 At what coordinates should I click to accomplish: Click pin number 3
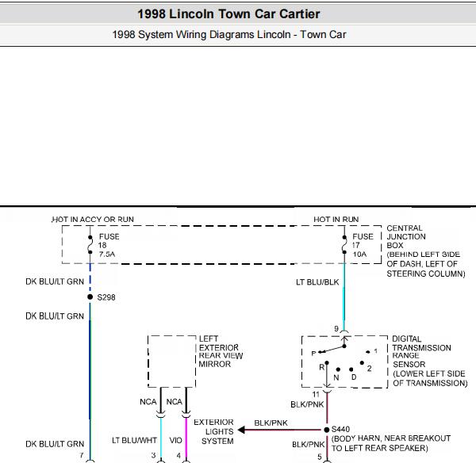153,455
